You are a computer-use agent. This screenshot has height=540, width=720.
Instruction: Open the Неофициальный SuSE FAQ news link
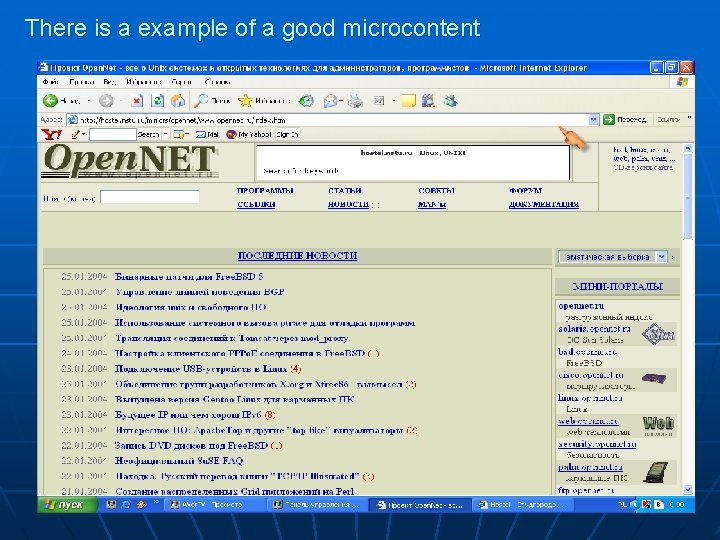click(x=179, y=461)
